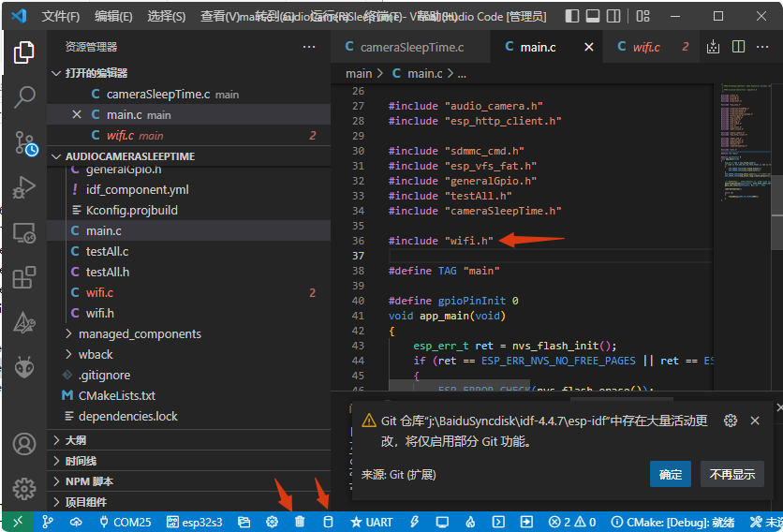Click the execute custom task arrow icon
This screenshot has height=532, width=783.
(526, 522)
